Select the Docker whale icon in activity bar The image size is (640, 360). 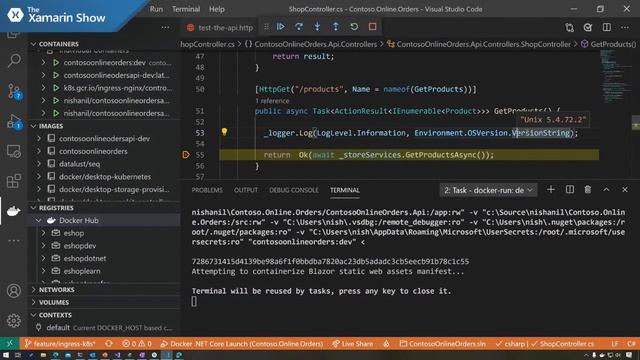tap(14, 211)
